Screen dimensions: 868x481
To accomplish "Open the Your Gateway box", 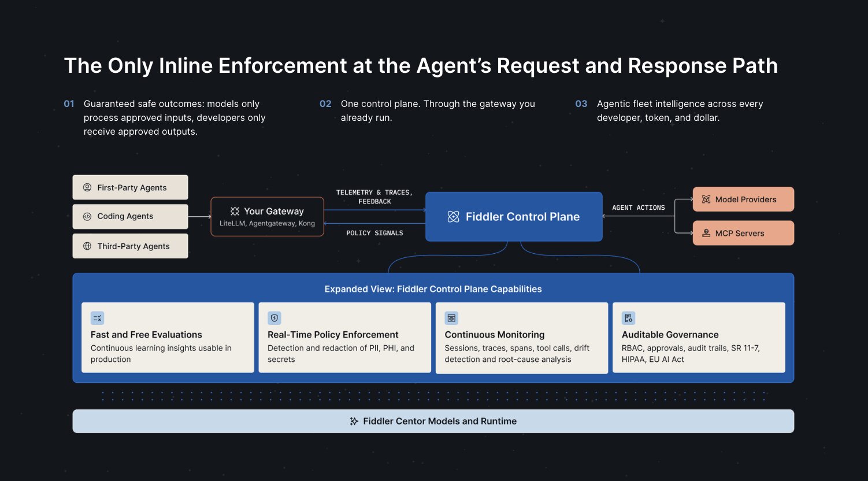I will [268, 217].
